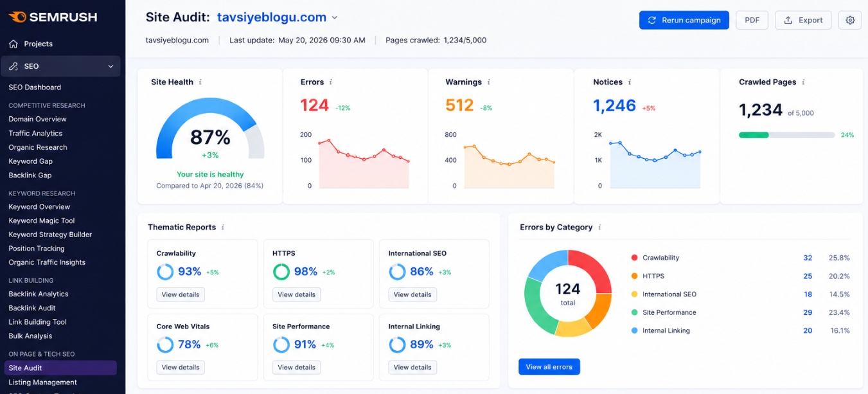View details for Core Web Vitals
The height and width of the screenshot is (394, 868).
point(181,367)
